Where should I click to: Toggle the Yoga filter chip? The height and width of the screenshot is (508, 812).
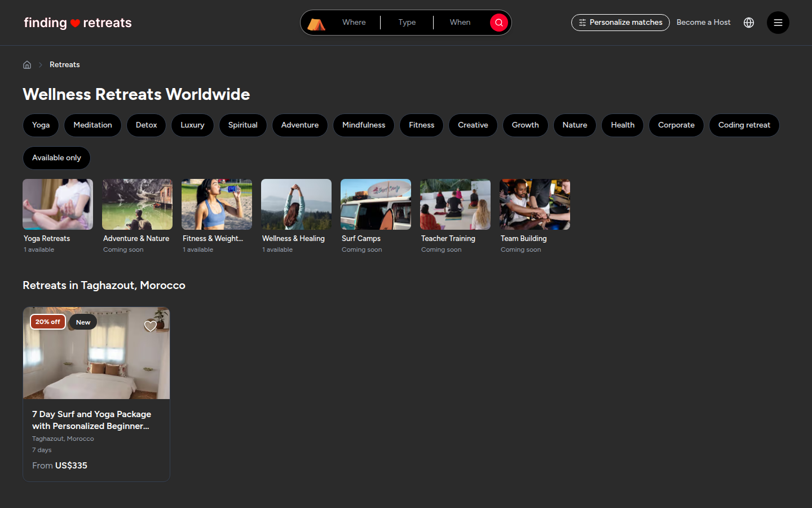41,125
